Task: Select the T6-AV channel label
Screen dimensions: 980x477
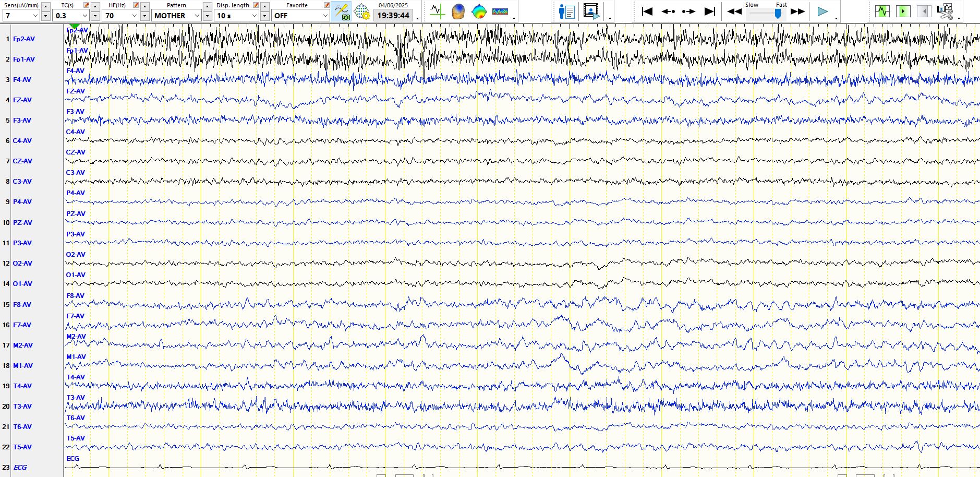Action: (x=22, y=427)
